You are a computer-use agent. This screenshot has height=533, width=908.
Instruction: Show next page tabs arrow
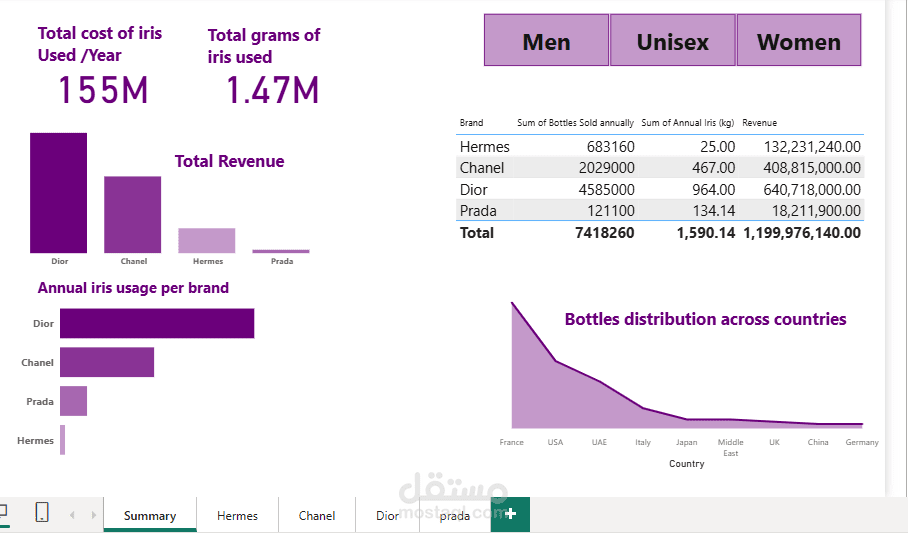coord(93,514)
